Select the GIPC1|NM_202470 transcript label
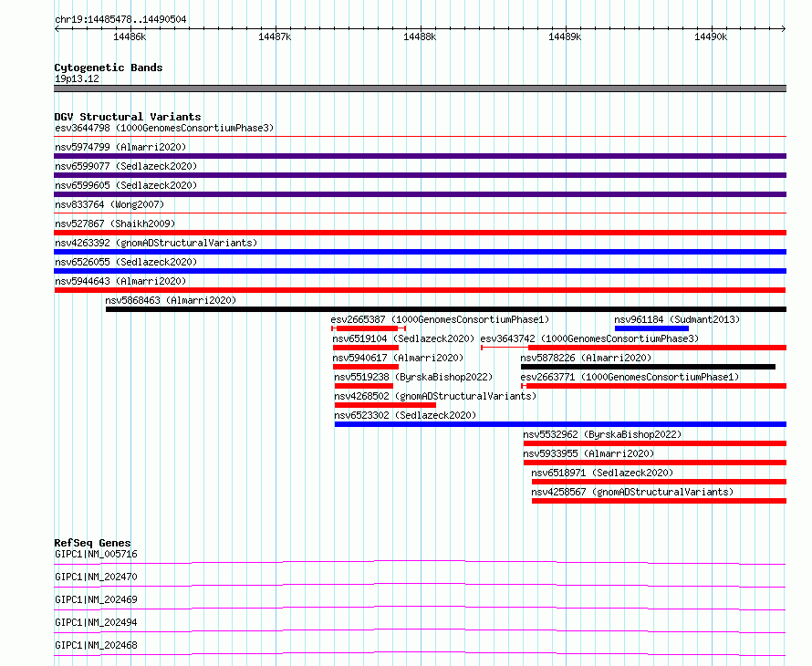The height and width of the screenshot is (666, 812). coord(96,577)
